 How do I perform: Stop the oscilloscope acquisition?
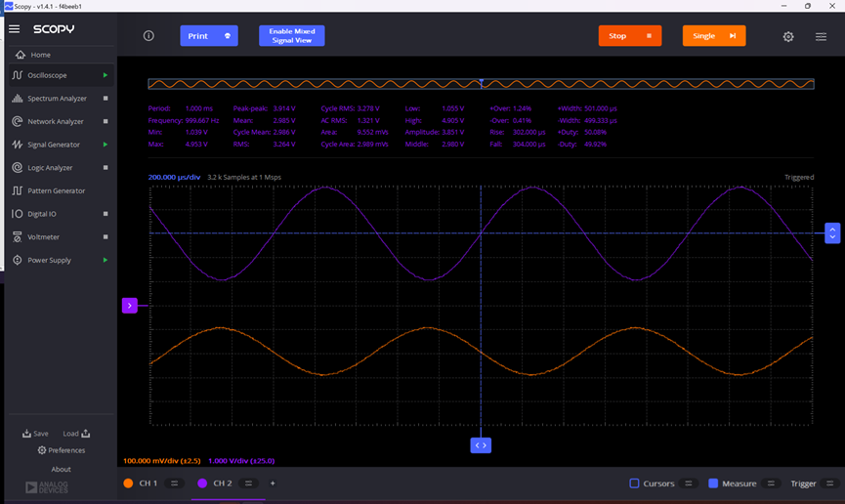click(630, 35)
